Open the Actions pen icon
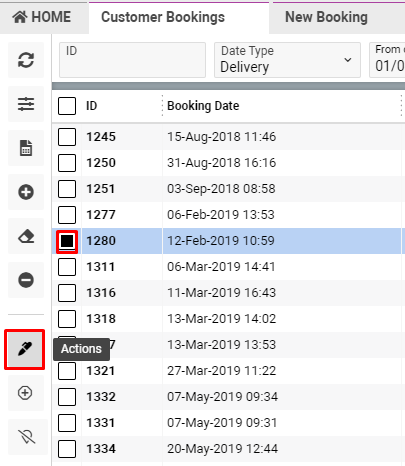 [x=25, y=349]
